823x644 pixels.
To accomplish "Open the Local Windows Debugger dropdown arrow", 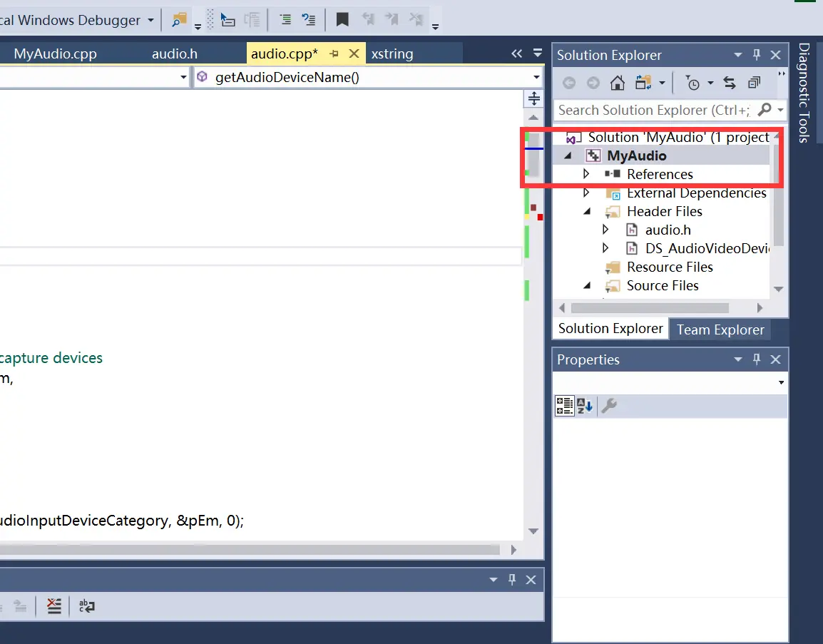I will pos(150,21).
